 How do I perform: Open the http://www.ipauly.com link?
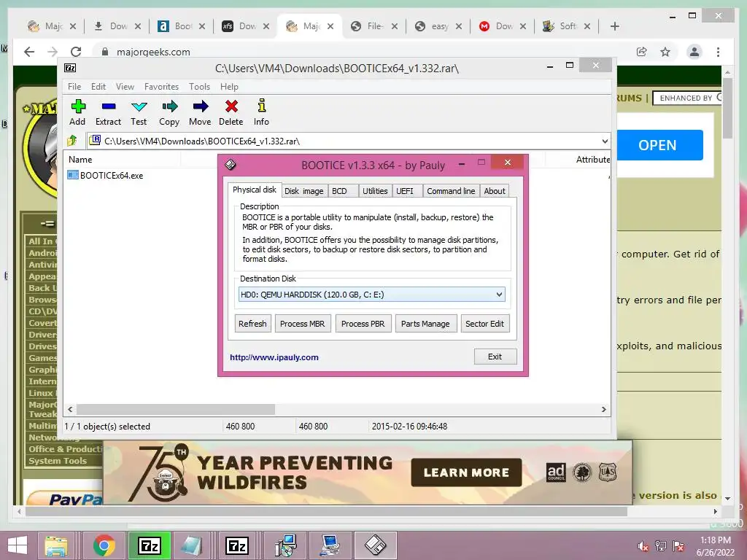(274, 357)
